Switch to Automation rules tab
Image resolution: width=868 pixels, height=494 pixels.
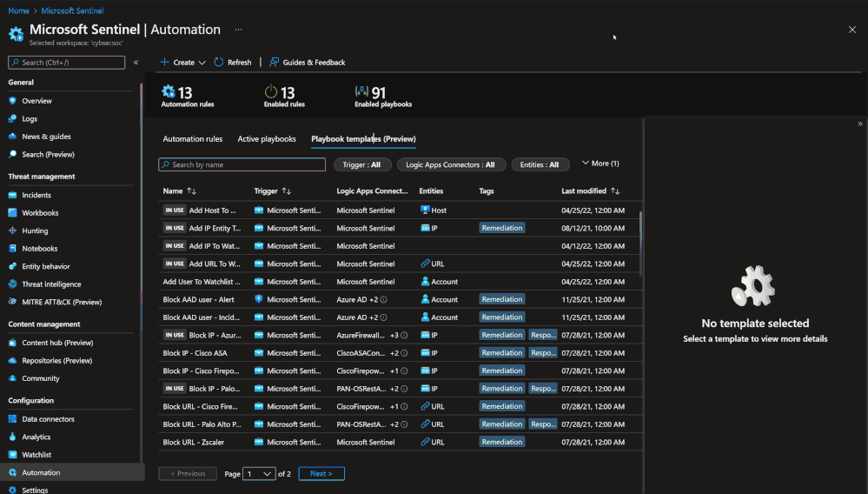coord(193,139)
